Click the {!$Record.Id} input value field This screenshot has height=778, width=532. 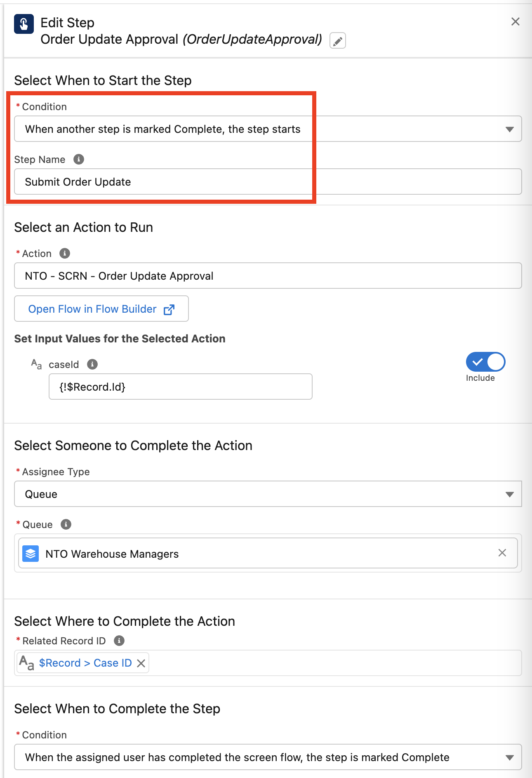(x=180, y=387)
